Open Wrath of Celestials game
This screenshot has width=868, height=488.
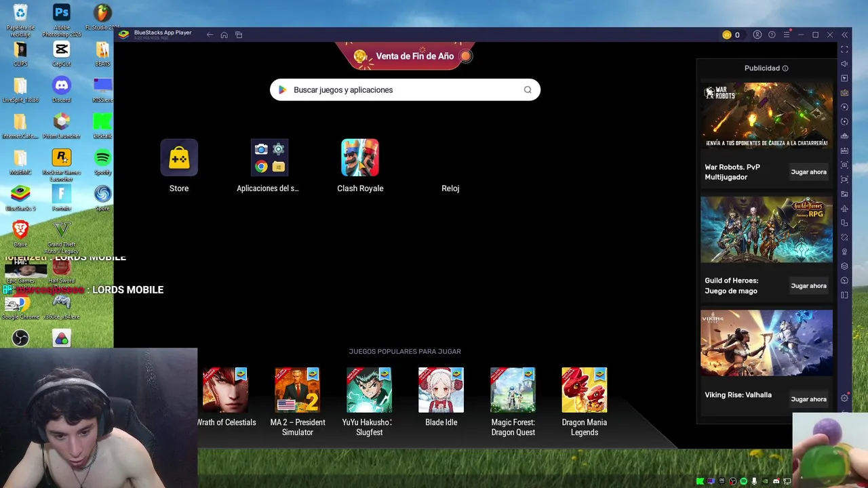coord(225,390)
